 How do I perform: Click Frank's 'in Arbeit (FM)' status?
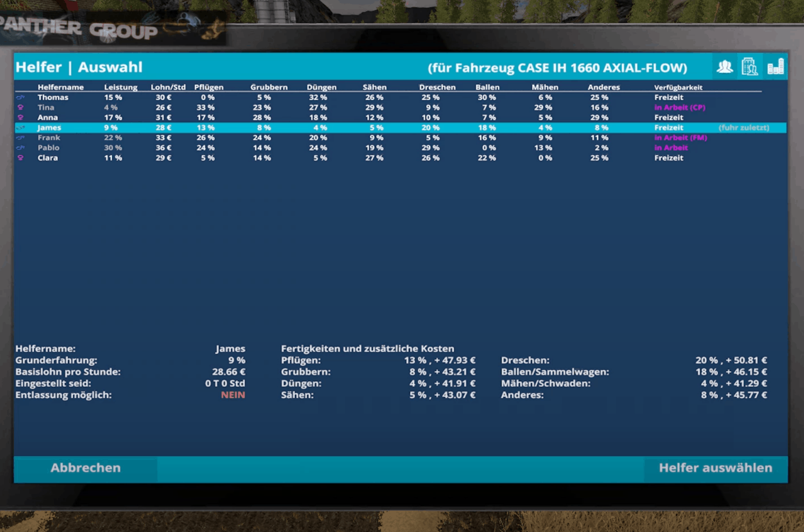tap(680, 138)
